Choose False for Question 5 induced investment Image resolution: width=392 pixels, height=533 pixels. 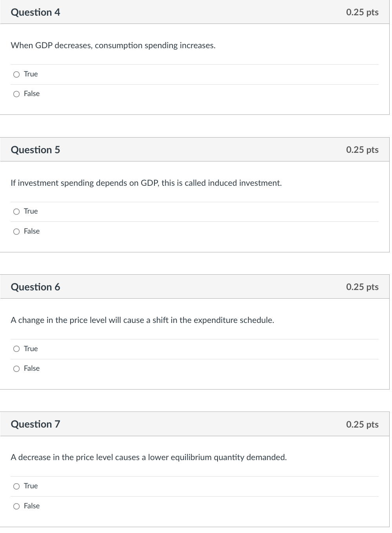click(x=16, y=232)
